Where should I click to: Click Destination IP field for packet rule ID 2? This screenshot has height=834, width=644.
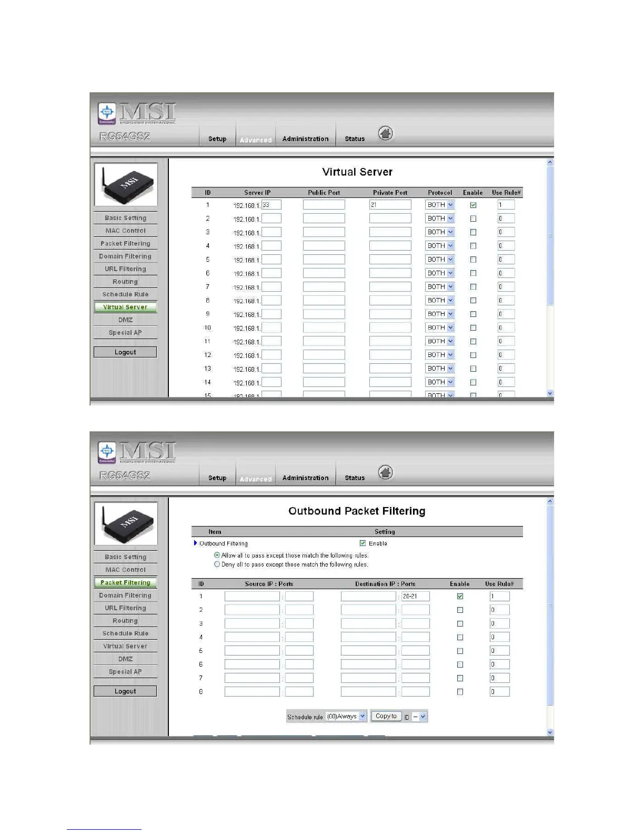(368, 610)
